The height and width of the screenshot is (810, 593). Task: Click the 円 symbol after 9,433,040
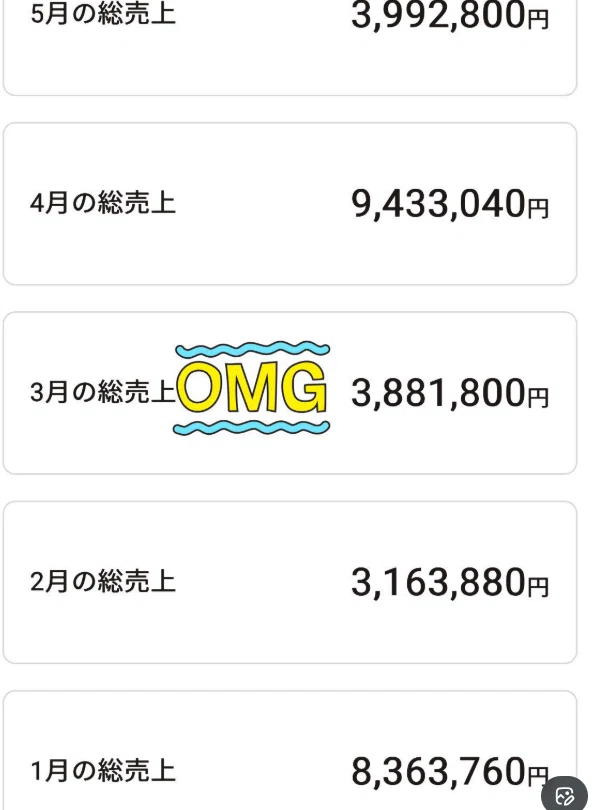tap(538, 208)
